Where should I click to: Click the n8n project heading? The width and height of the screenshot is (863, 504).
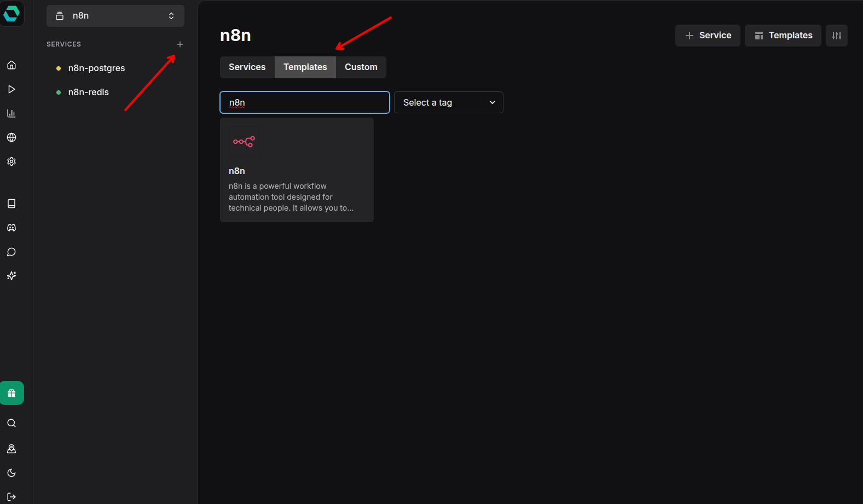pos(235,36)
